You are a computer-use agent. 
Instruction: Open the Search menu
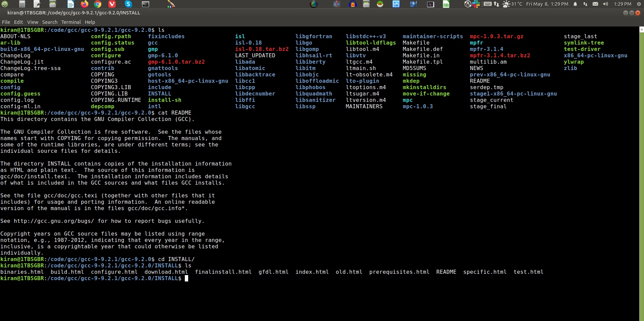pos(50,22)
